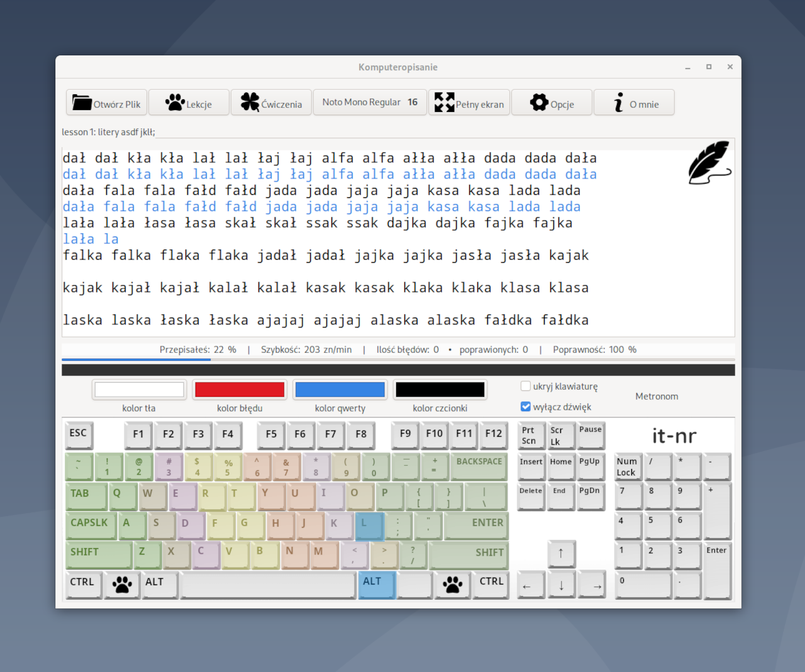The height and width of the screenshot is (672, 805).
Task: Click the feather quill icon
Action: 709,163
